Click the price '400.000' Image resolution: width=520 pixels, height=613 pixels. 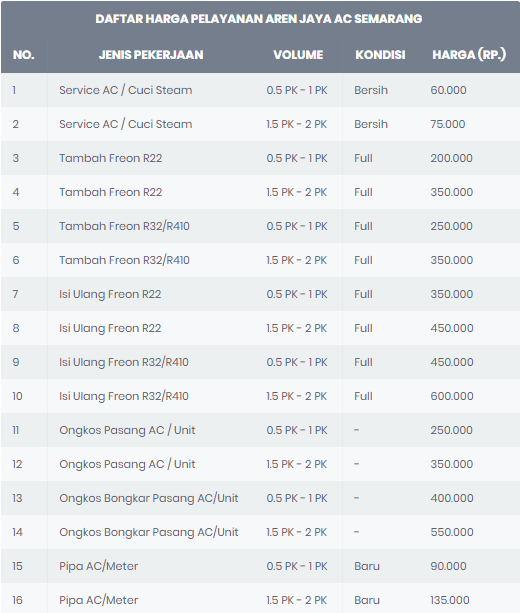pos(452,498)
